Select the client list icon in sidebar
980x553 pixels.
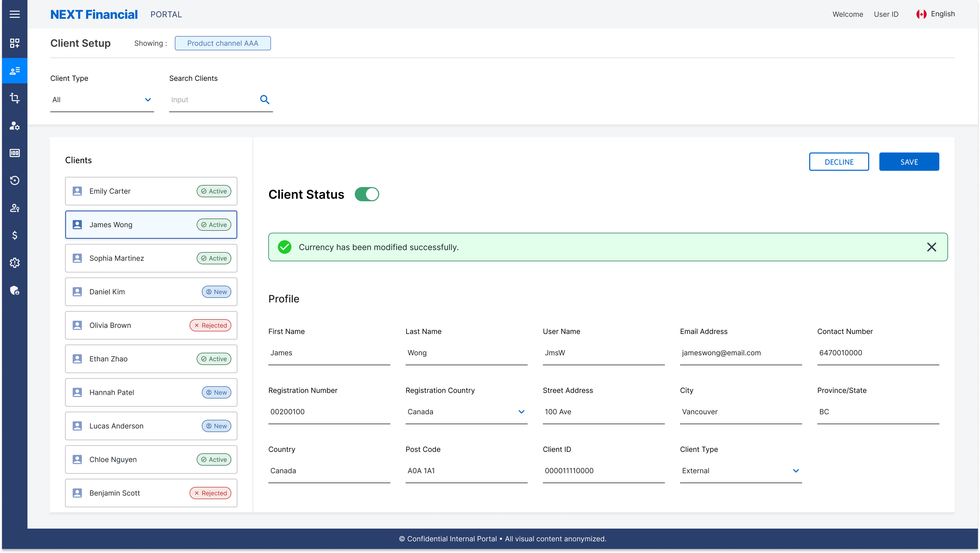coord(15,71)
